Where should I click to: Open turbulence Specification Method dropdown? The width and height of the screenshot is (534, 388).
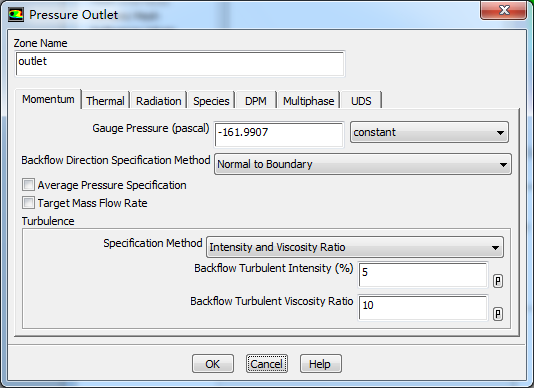(355, 247)
